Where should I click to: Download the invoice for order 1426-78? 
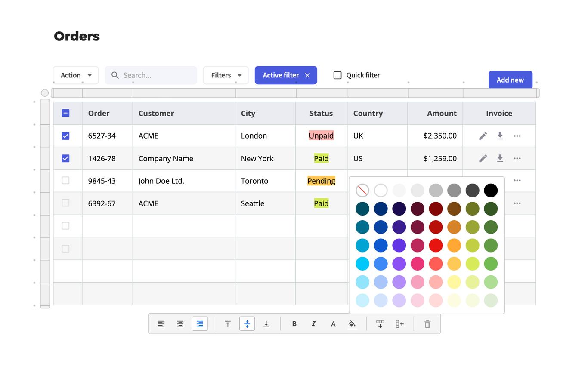point(500,158)
